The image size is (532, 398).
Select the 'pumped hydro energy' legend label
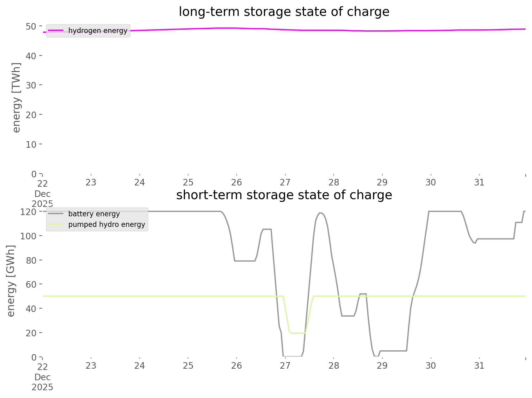pos(107,224)
